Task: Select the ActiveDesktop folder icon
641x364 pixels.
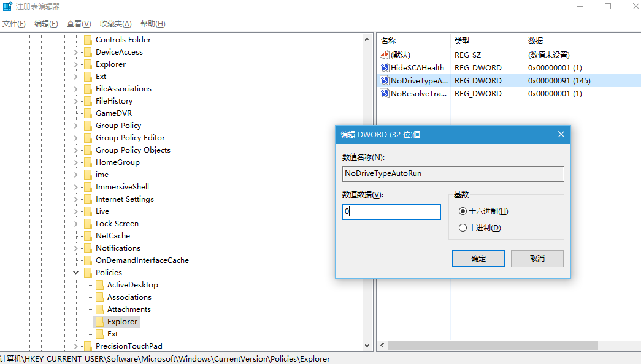Action: [99, 285]
